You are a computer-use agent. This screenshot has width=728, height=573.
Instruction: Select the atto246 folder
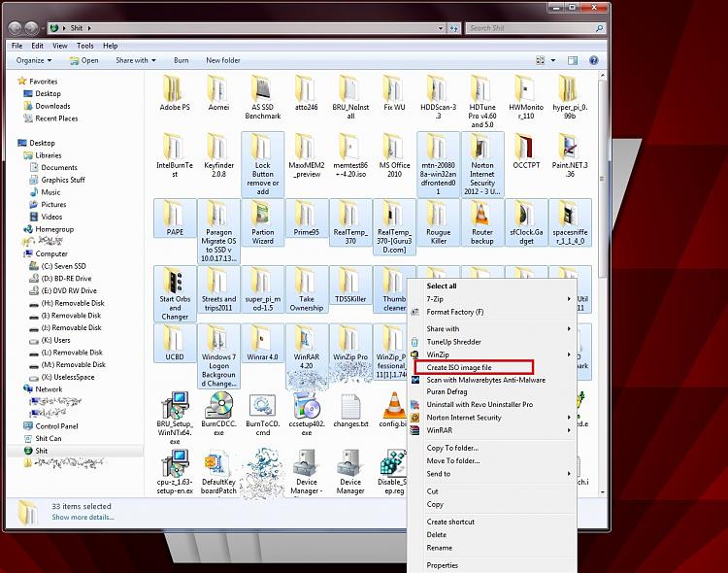click(x=307, y=93)
